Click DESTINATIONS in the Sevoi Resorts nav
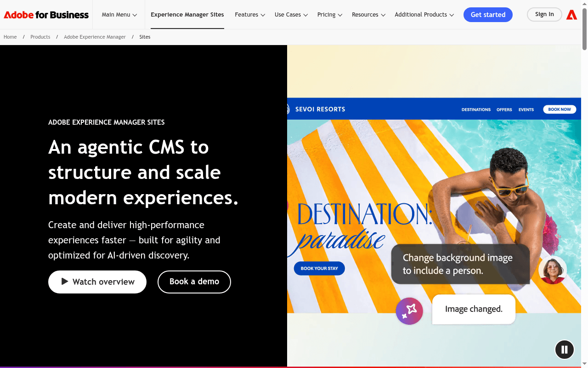 tap(476, 109)
